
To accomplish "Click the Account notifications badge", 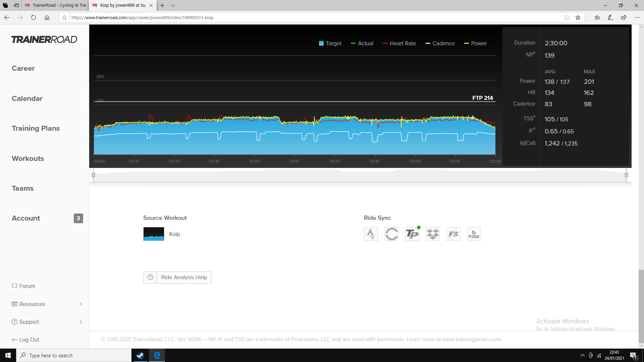I will (x=78, y=218).
